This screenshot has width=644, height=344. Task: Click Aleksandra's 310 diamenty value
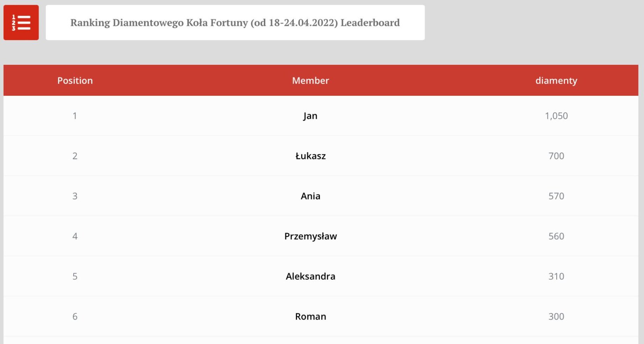coord(556,276)
